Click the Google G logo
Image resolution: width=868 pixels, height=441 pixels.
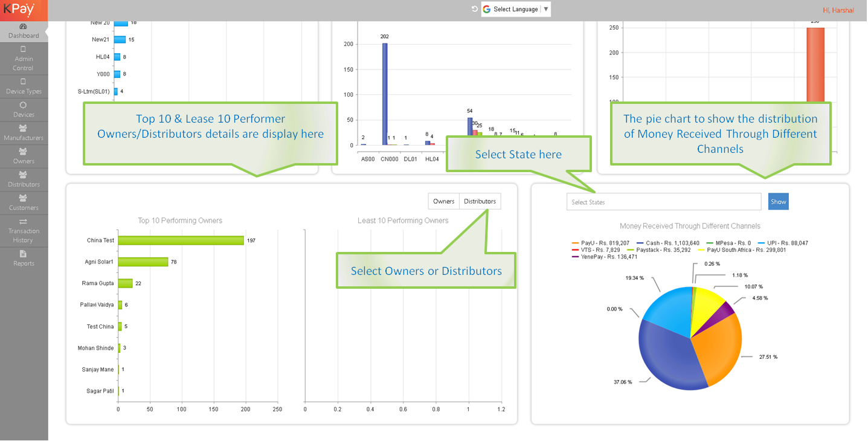click(x=487, y=9)
